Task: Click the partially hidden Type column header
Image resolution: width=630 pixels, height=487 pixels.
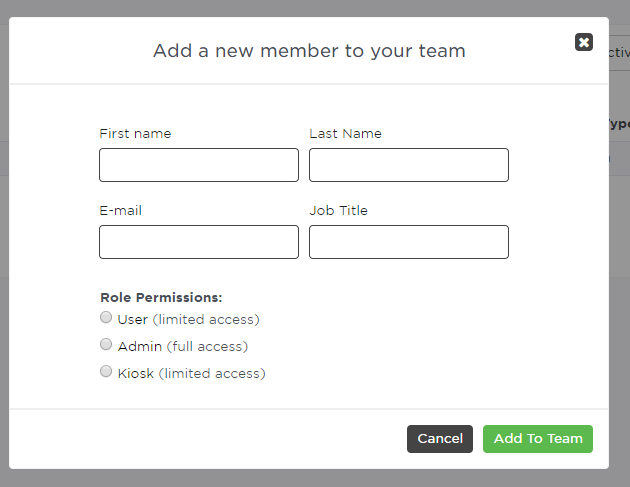Action: [618, 124]
